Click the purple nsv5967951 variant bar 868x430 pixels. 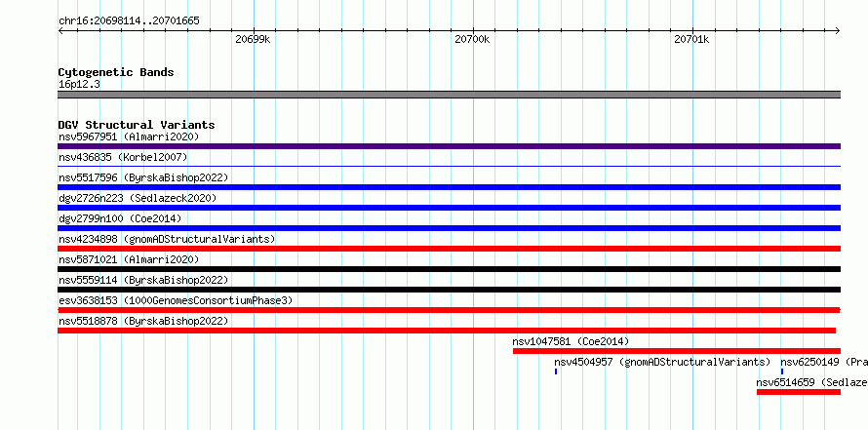coord(449,146)
